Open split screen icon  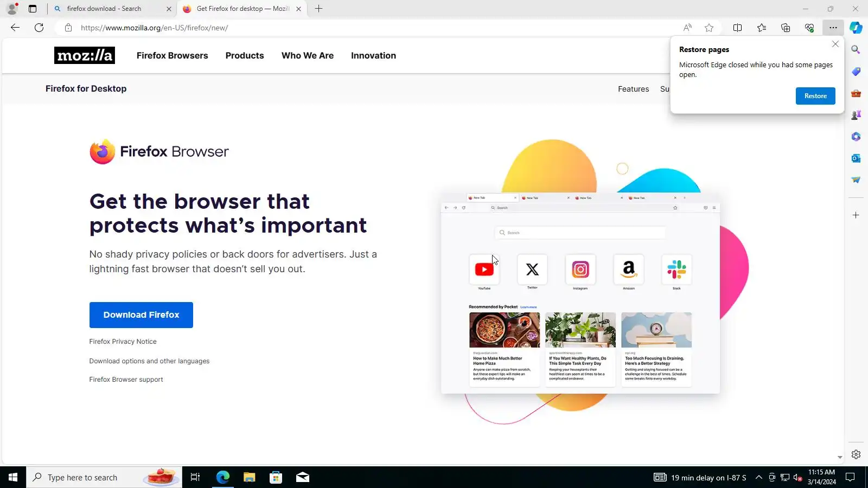737,28
